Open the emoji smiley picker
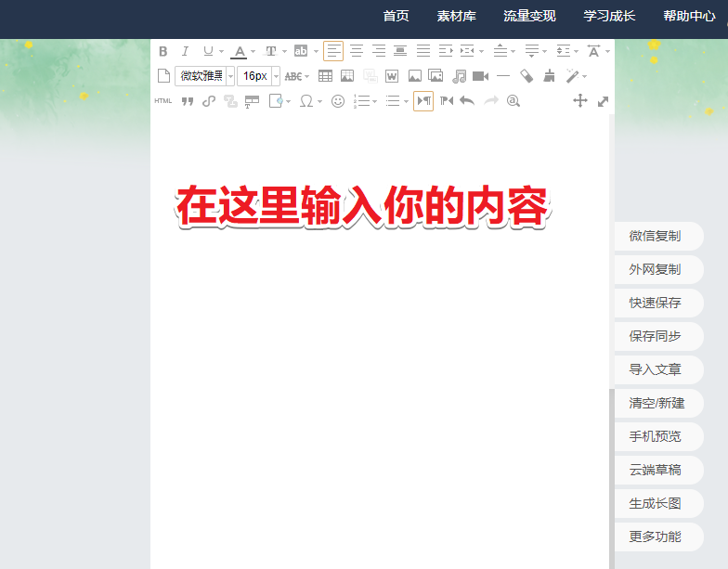Viewport: 728px width, 569px height. (338, 100)
